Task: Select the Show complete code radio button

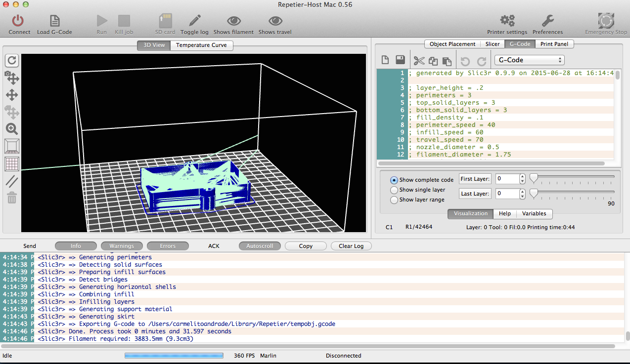Action: [x=394, y=180]
